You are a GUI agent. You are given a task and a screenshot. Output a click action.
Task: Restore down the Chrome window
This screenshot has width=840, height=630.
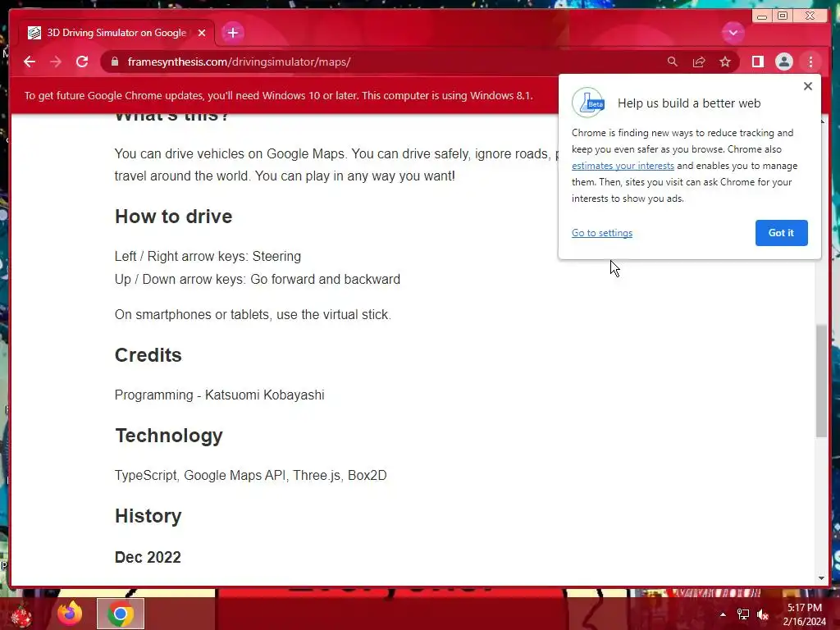pyautogui.click(x=783, y=16)
